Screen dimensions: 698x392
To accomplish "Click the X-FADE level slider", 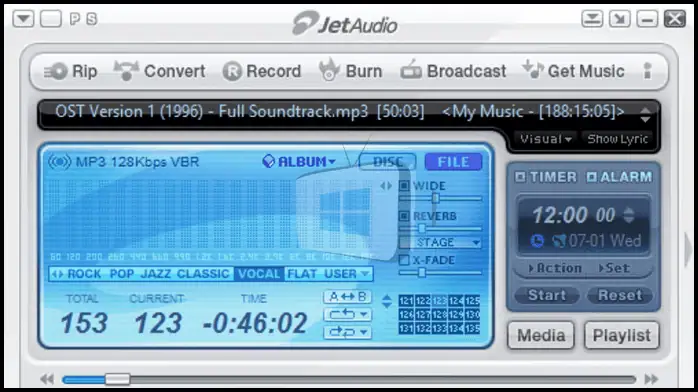I will pyautogui.click(x=440, y=272).
